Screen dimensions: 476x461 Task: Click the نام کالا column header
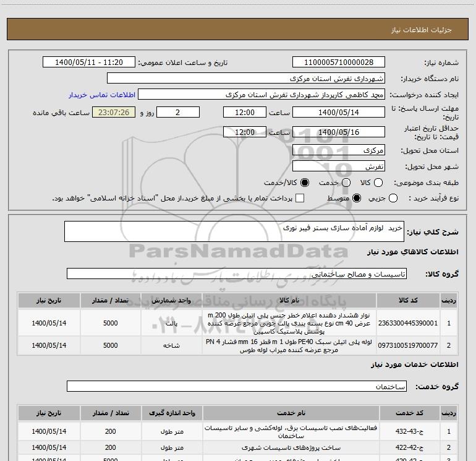(289, 300)
